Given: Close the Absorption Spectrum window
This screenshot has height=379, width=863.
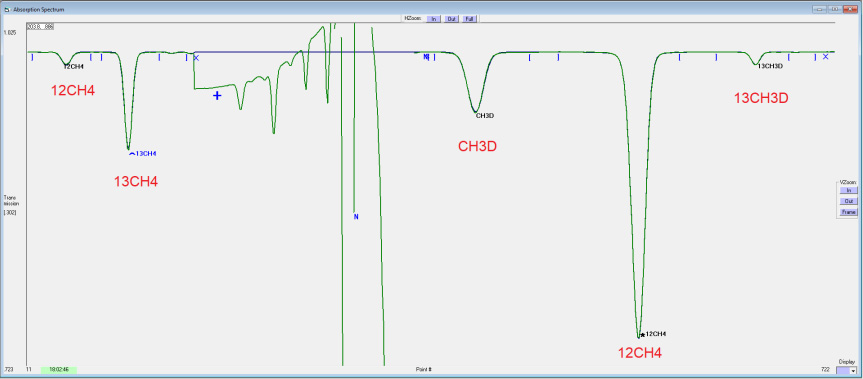Looking at the screenshot, I should [850, 9].
